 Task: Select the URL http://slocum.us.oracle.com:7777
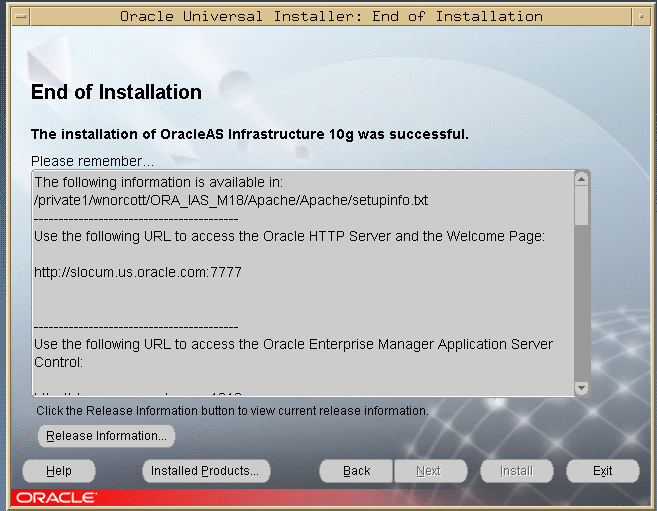tap(138, 272)
